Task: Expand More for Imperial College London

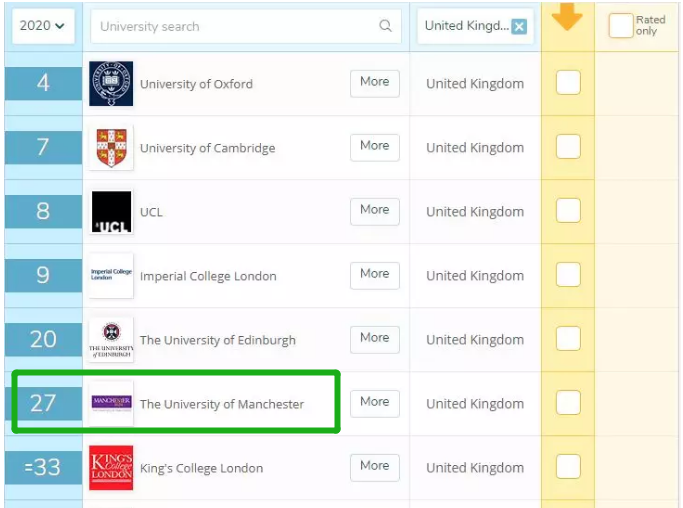Action: click(374, 275)
